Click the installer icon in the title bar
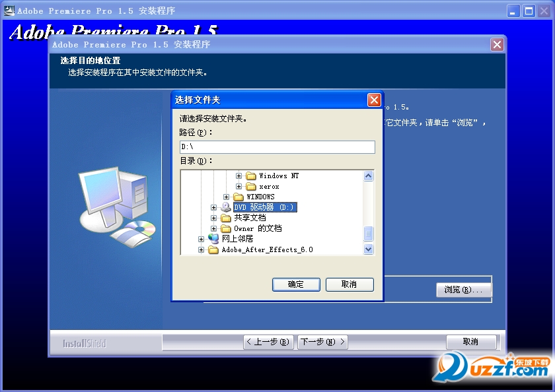The height and width of the screenshot is (392, 555). [x=9, y=11]
